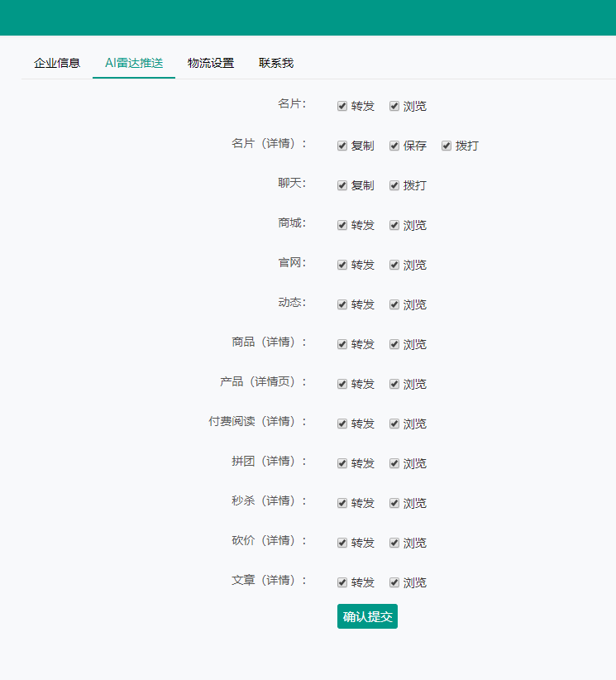The image size is (616, 680).
Task: Uncheck 转发 for 砍价（详情）
Action: click(x=342, y=543)
